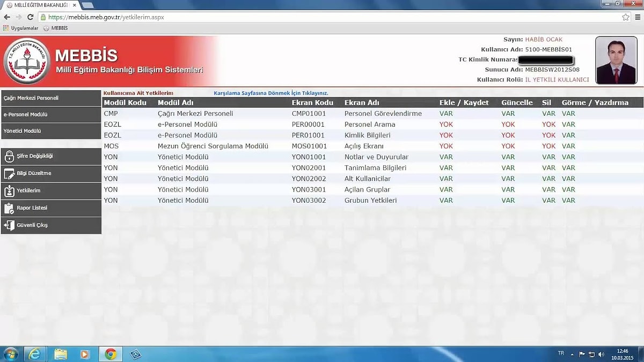Click the Bilgi Düzeltme edit icon

[9, 174]
